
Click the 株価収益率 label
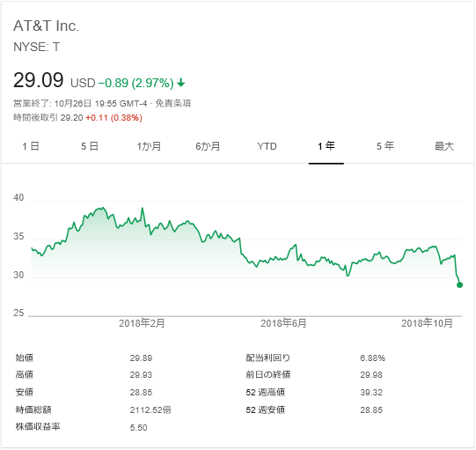[x=38, y=427]
